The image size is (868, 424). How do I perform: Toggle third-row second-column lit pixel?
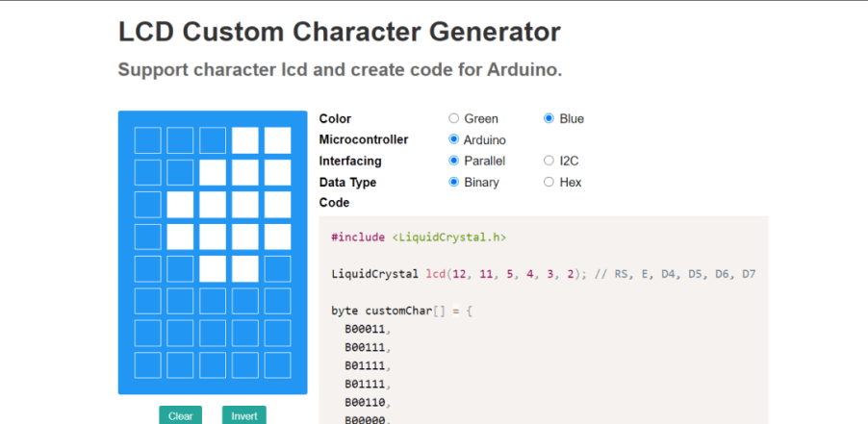click(x=180, y=205)
